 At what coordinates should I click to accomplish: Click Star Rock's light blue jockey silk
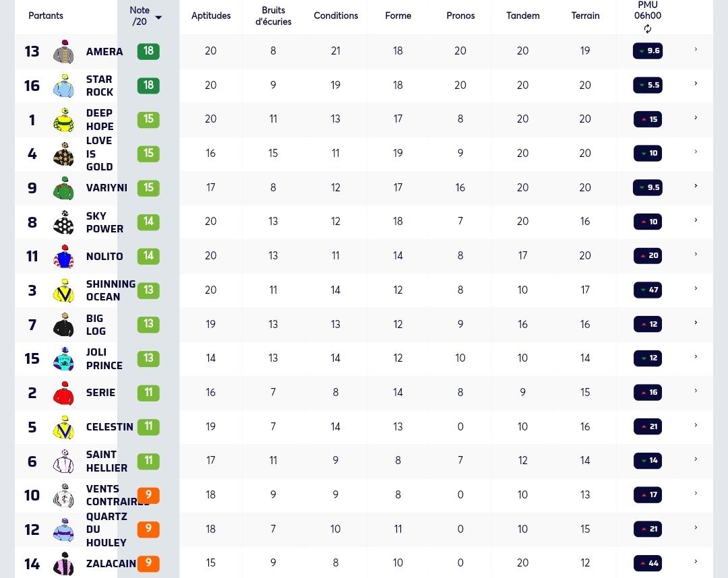point(63,86)
